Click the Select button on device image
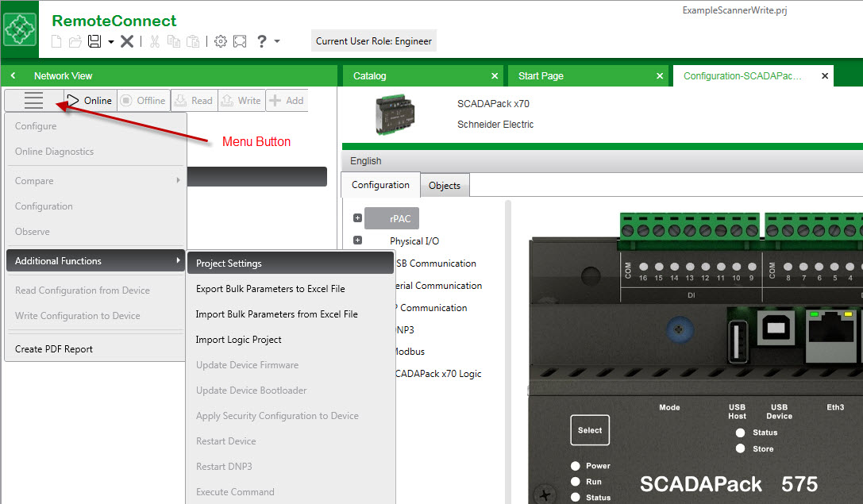The image size is (863, 504). 590,429
